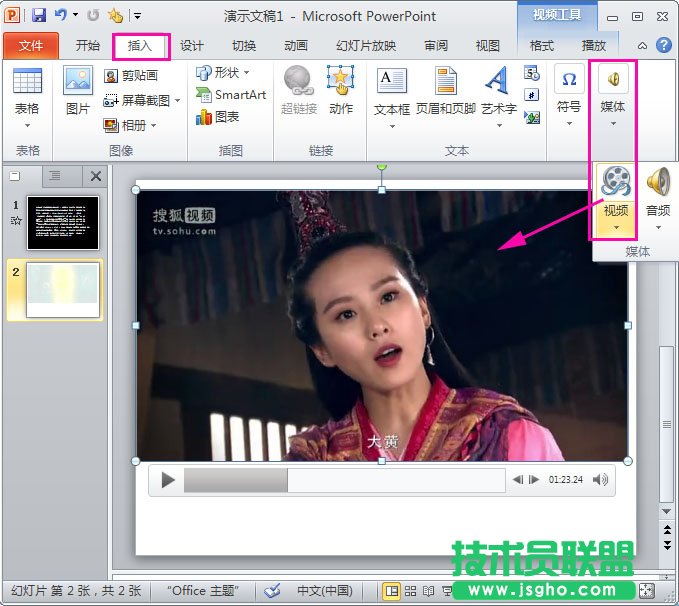This screenshot has width=679, height=606.
Task: Click the Save icon in quick access toolbar
Action: (39, 16)
